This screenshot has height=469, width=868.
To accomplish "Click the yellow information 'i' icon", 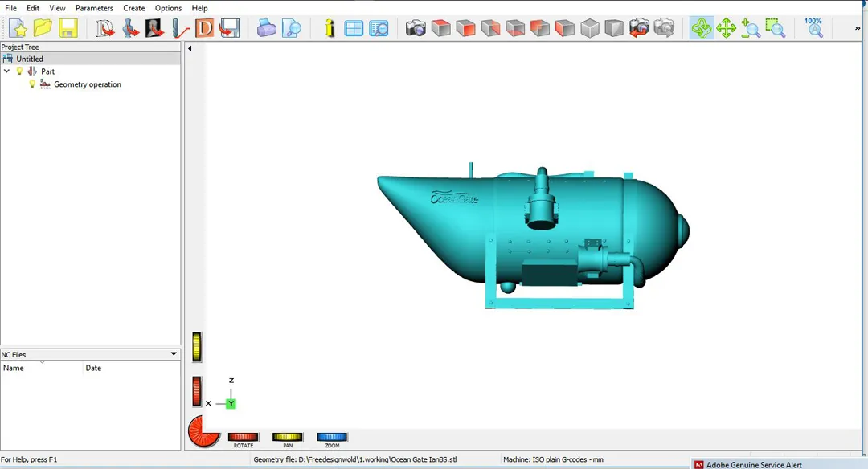I will [330, 27].
